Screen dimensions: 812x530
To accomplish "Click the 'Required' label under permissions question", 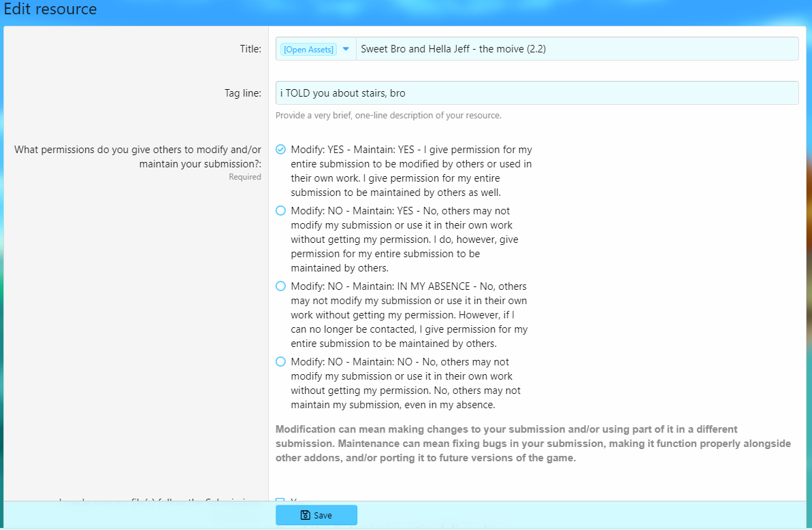I will click(x=245, y=177).
